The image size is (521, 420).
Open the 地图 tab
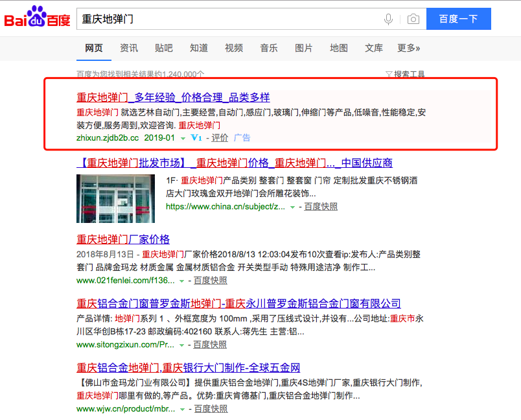(339, 48)
